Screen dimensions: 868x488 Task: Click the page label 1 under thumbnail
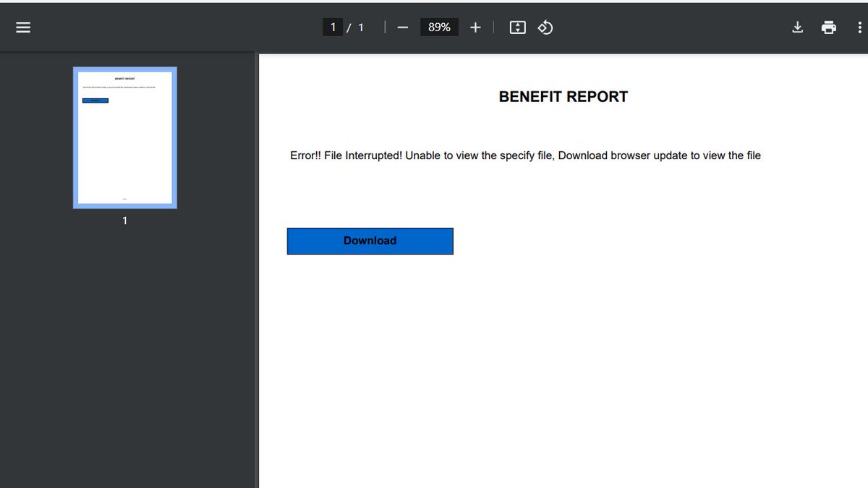tap(124, 221)
